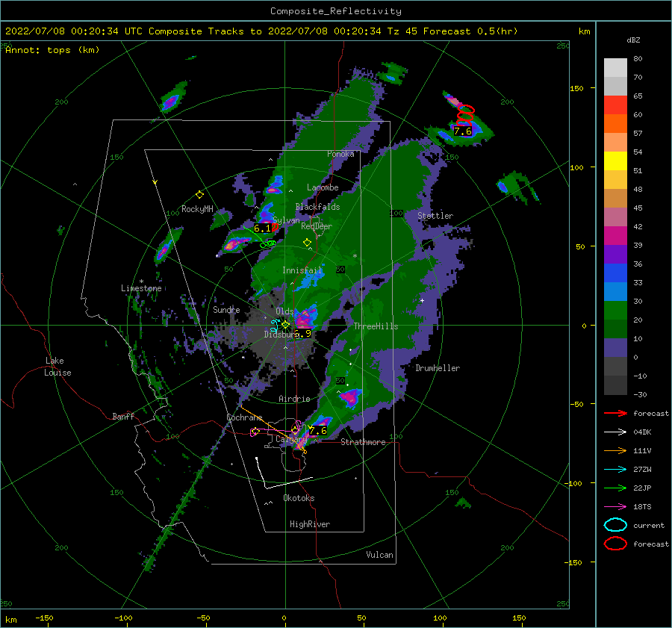Click the Banff map label
The width and height of the screenshot is (672, 628).
123,416
